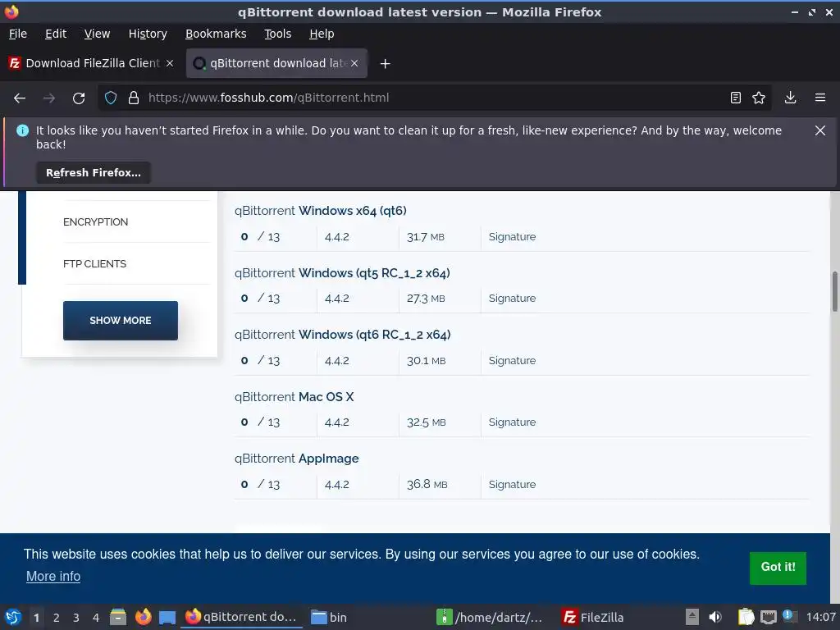Reload the current page

click(x=79, y=98)
